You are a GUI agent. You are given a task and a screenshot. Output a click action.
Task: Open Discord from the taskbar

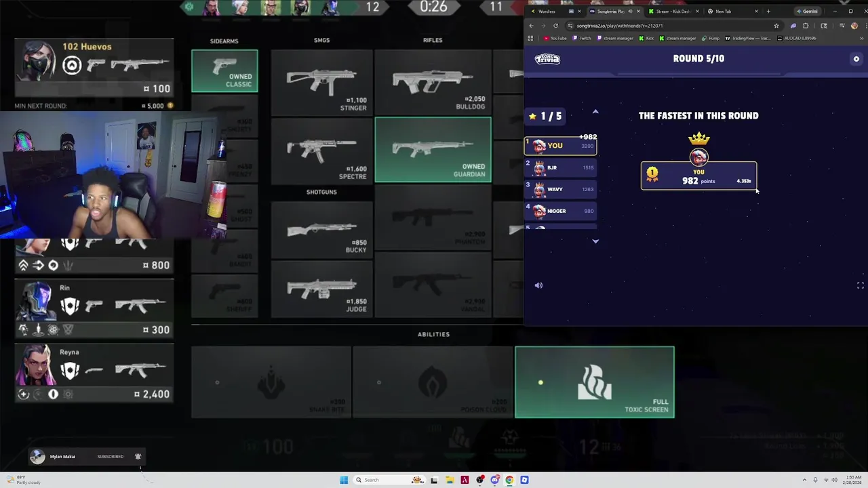pos(495,480)
